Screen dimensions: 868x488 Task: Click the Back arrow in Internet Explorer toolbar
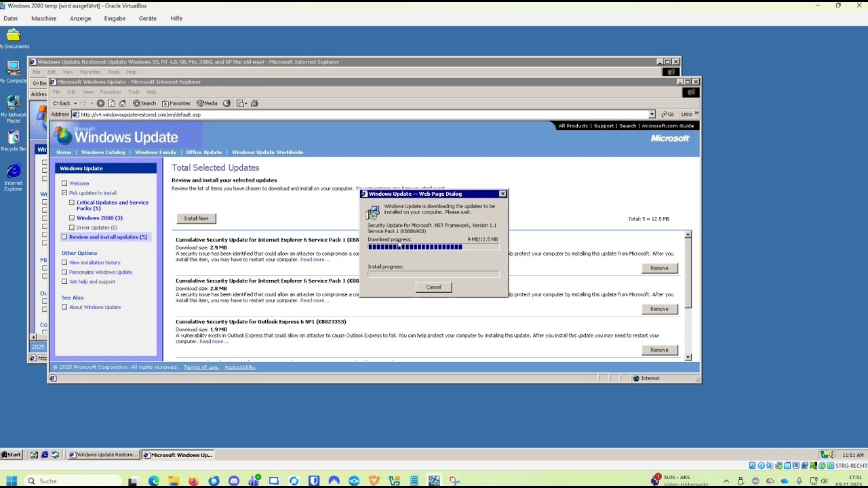62,103
